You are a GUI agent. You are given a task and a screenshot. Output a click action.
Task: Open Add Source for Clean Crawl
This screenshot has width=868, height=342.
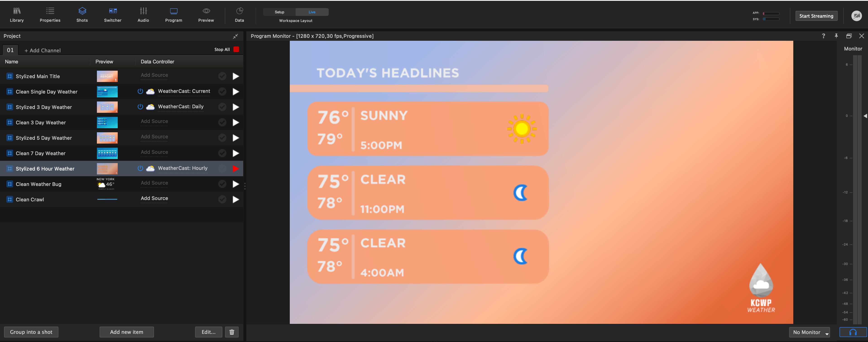click(154, 198)
